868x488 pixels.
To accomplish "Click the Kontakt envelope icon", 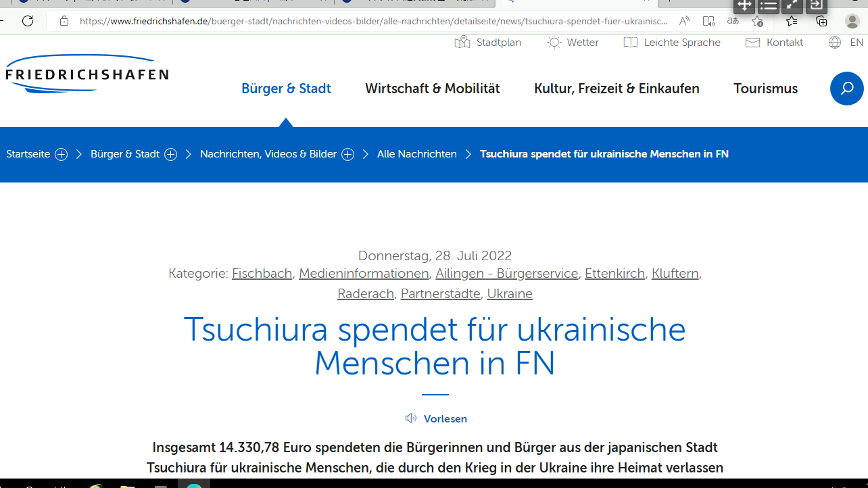I will pos(753,43).
